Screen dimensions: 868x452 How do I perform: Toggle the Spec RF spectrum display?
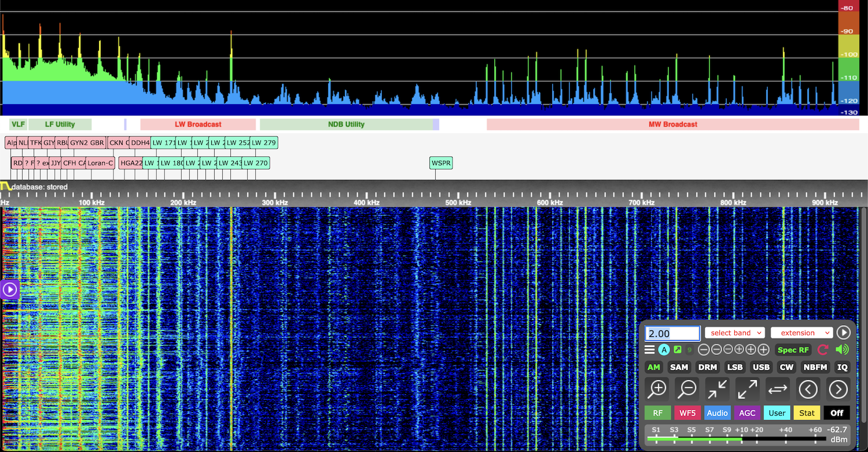(x=793, y=350)
